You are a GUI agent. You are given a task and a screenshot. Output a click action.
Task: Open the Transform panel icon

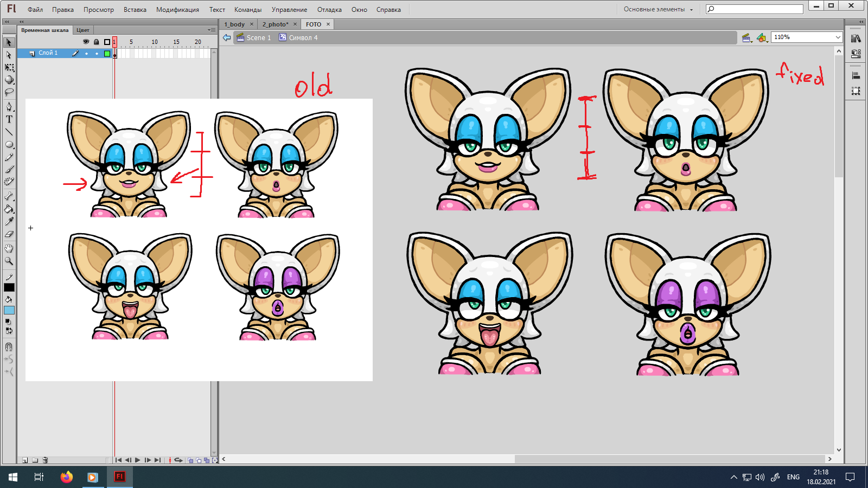click(856, 91)
